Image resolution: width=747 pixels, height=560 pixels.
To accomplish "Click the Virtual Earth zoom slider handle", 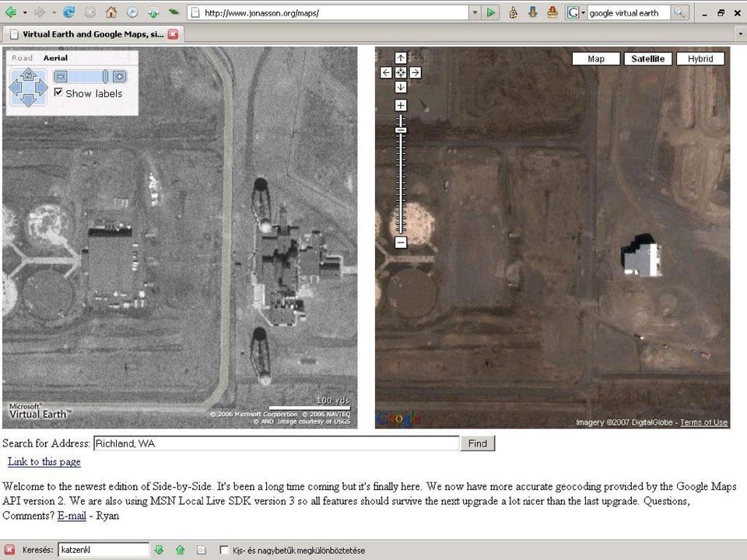I will 105,76.
